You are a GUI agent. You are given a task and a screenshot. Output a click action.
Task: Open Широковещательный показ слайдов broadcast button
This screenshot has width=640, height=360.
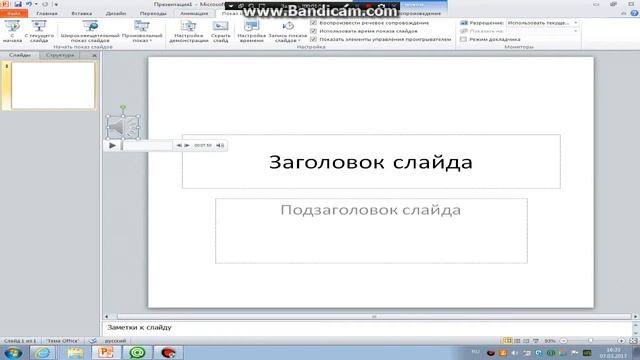point(90,31)
